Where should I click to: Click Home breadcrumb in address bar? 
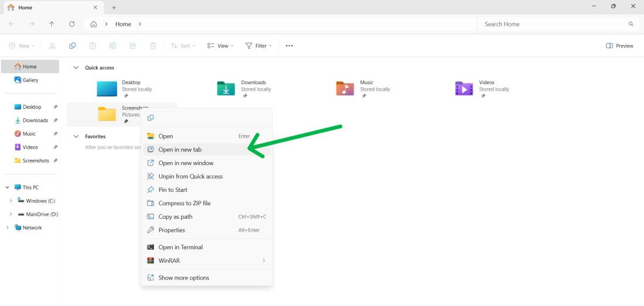click(x=123, y=24)
